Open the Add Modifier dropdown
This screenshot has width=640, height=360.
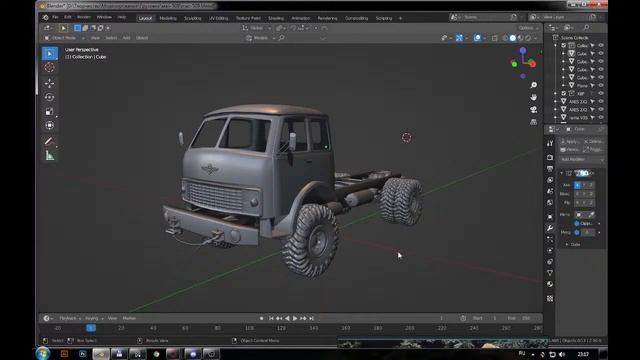coord(582,160)
